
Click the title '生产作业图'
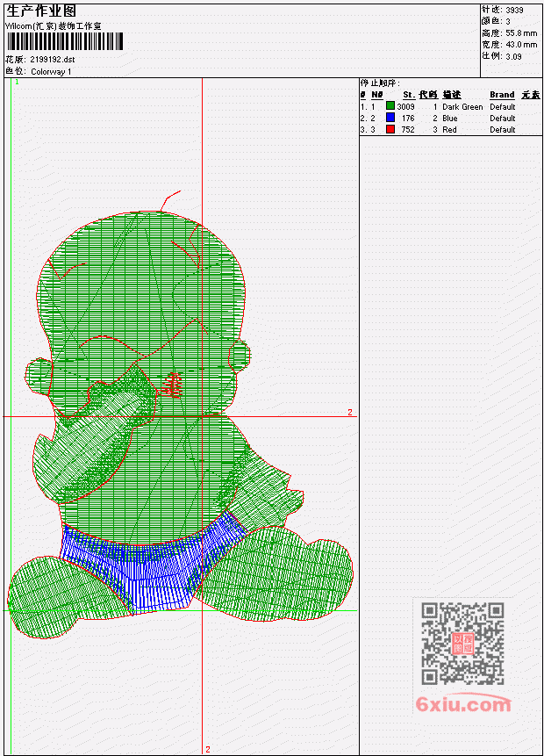pyautogui.click(x=41, y=11)
